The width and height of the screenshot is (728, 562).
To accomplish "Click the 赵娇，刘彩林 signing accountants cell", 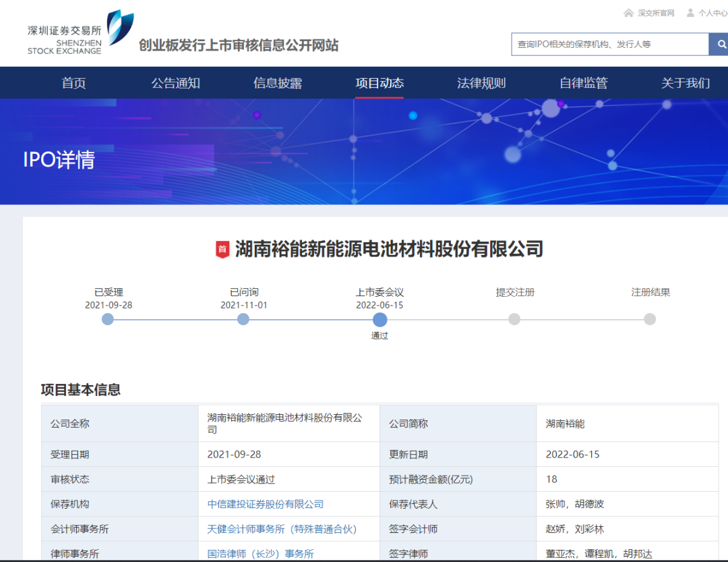I will (x=628, y=529).
